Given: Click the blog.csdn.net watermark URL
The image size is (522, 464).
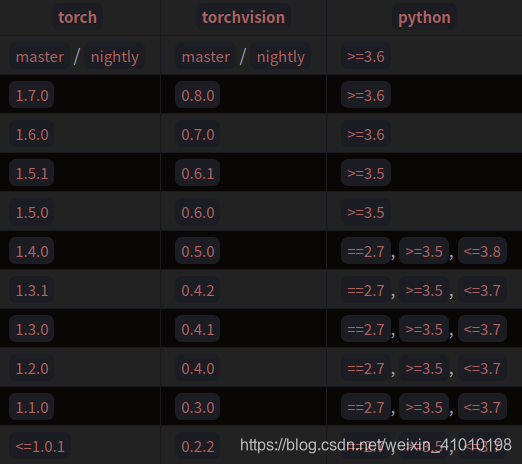Looking at the screenshot, I should point(376,445).
